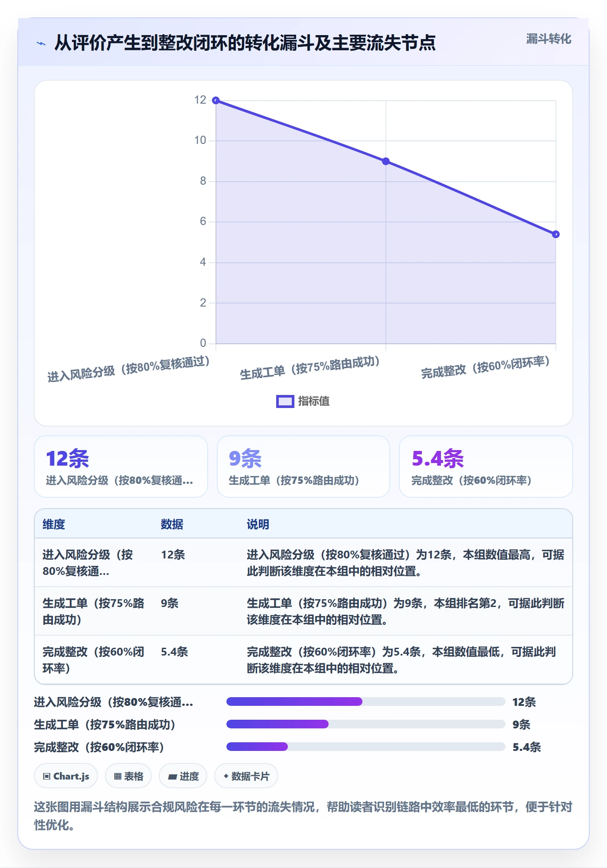This screenshot has width=607, height=868.
Task: Click the Chart.js tag
Action: pyautogui.click(x=66, y=776)
